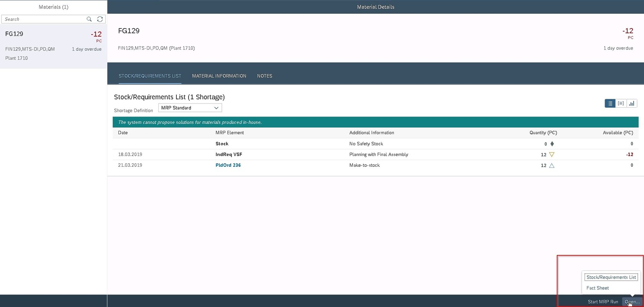Click available quantity -12 in table
644x307 pixels.
point(629,154)
